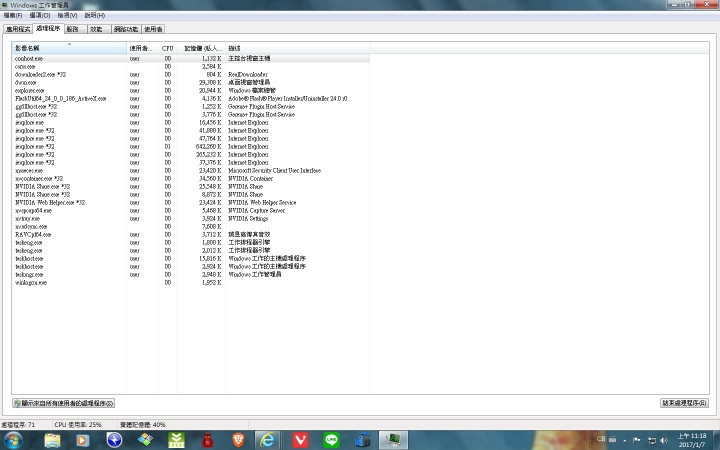This screenshot has height=450, width=720.
Task: Select the msseces.exe process row
Action: click(191, 170)
